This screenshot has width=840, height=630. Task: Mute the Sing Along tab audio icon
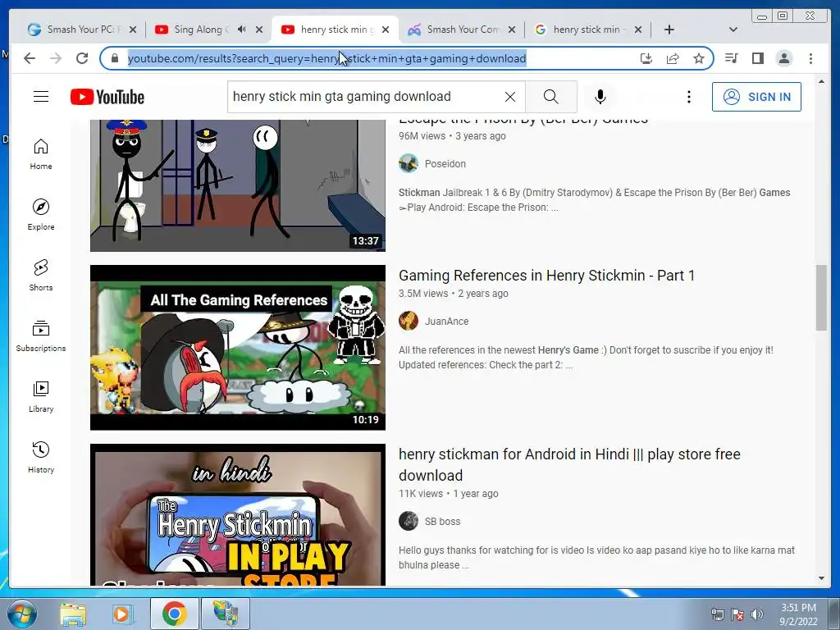coord(242,30)
